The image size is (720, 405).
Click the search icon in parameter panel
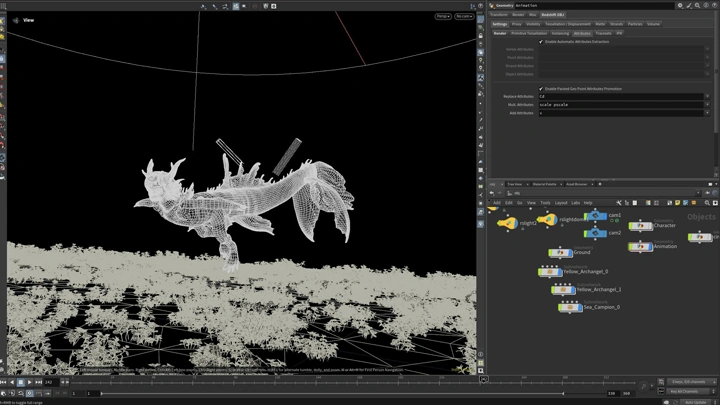pyautogui.click(x=698, y=6)
